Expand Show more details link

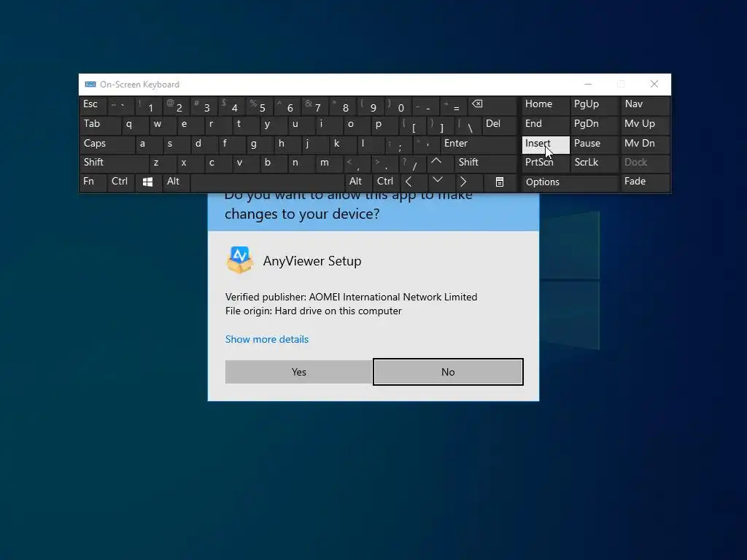267,339
